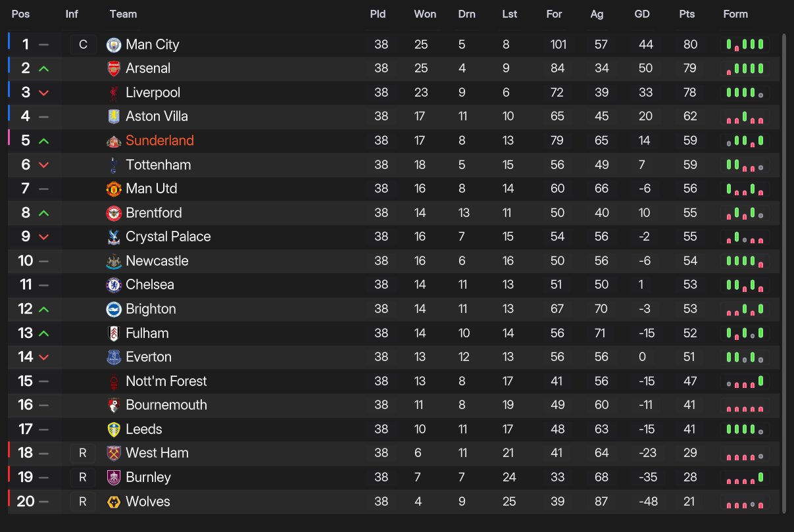Click the Aston Villa crest icon

[114, 116]
